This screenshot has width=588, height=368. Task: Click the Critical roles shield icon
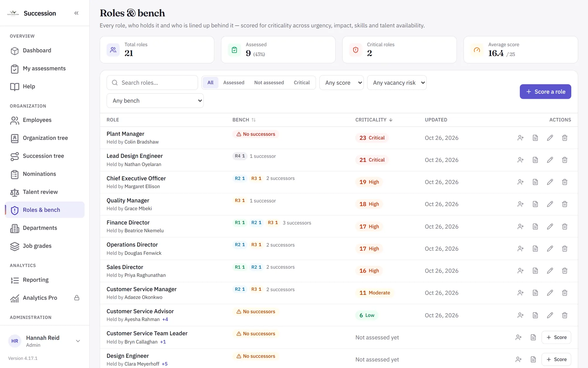click(x=355, y=50)
